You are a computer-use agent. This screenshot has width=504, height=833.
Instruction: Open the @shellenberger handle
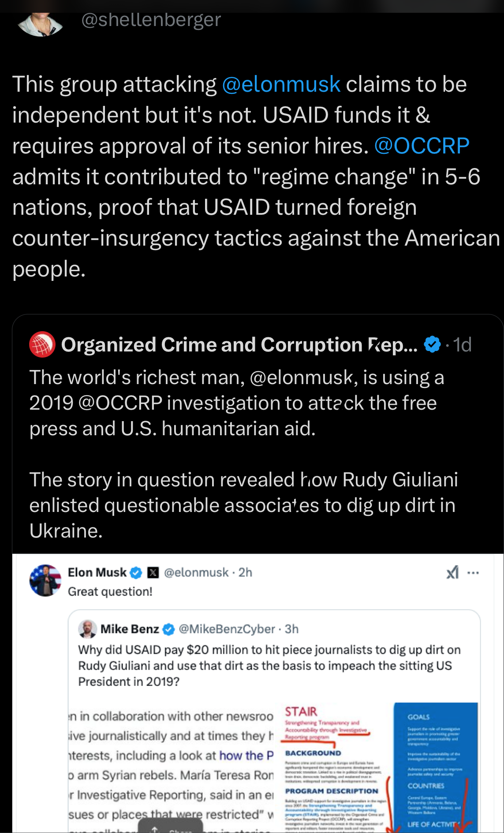(x=151, y=20)
